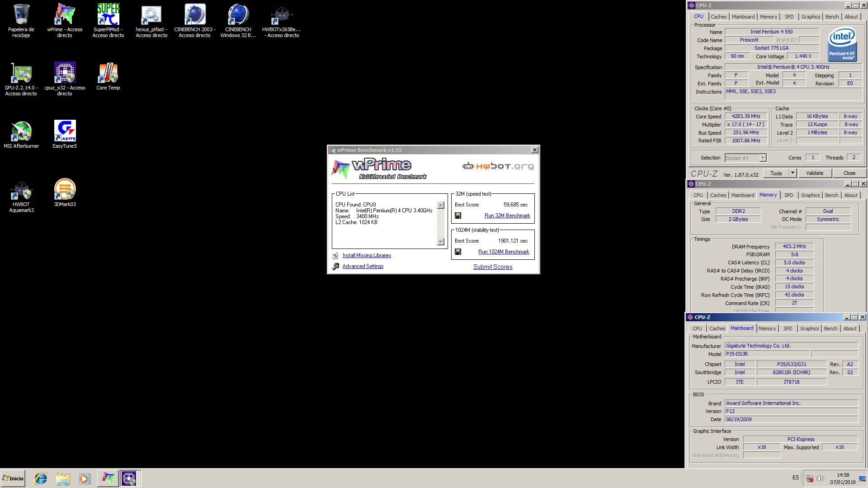The image size is (868, 488).
Task: Click the CPU List scrollbar up arrow
Action: click(x=441, y=205)
